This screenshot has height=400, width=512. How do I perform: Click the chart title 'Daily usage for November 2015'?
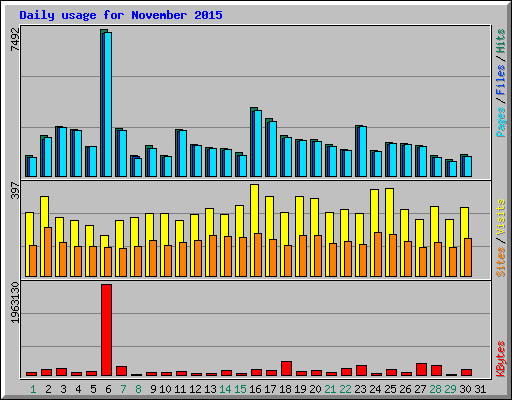click(121, 15)
